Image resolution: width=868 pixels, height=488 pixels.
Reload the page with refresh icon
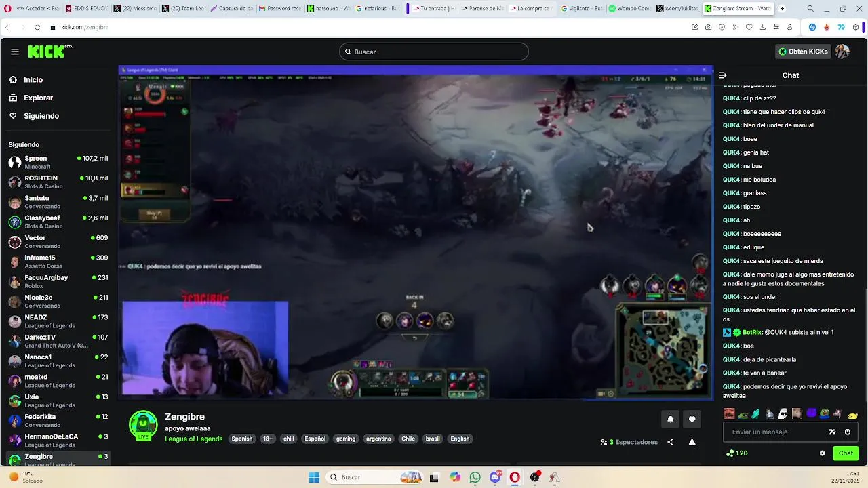37,27
